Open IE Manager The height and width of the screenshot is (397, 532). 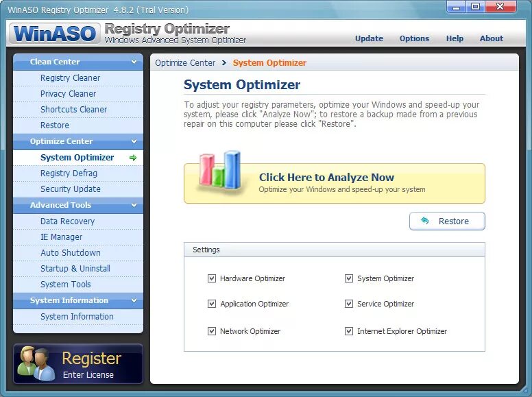click(x=78, y=237)
